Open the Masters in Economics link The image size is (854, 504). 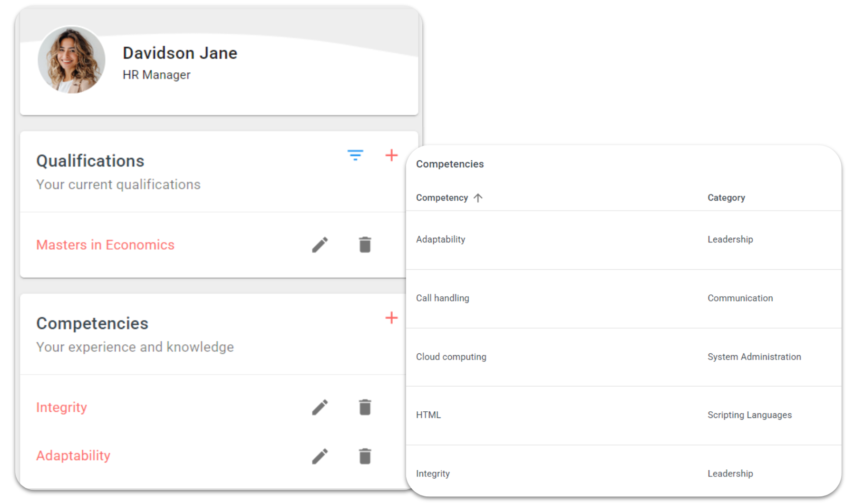[x=105, y=245]
